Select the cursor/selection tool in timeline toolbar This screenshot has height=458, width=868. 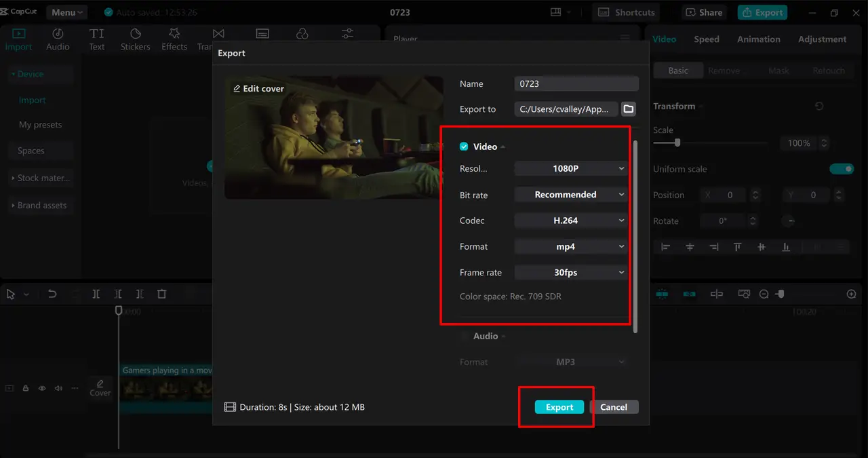pyautogui.click(x=9, y=293)
